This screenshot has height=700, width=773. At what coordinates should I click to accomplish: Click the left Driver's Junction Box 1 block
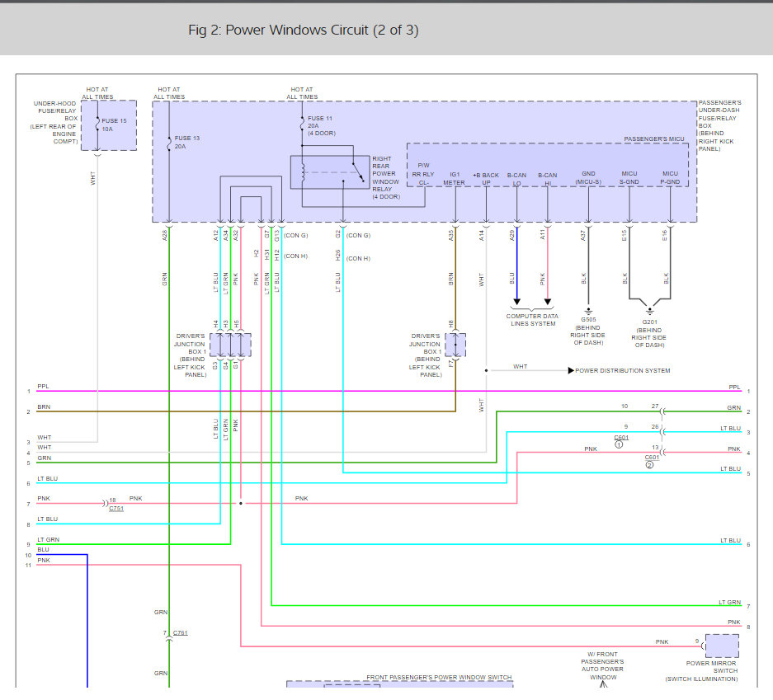pyautogui.click(x=230, y=345)
